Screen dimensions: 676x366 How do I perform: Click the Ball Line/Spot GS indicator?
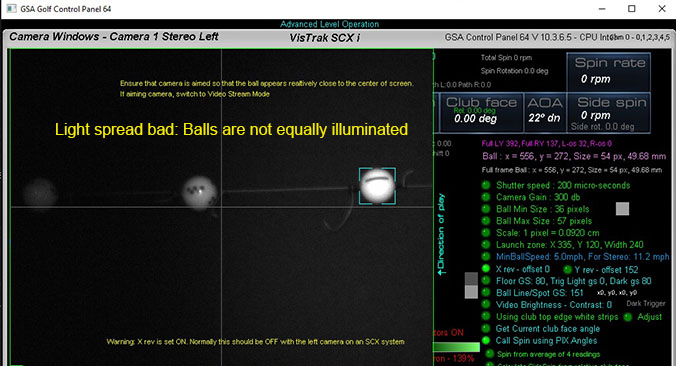click(x=486, y=292)
